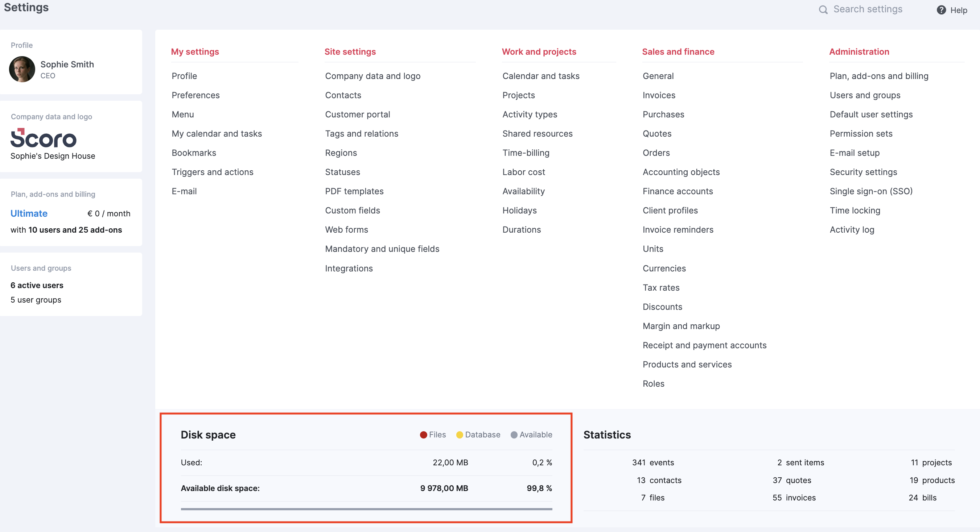Image resolution: width=980 pixels, height=532 pixels.
Task: Open Time-billing settings
Action: (x=526, y=153)
